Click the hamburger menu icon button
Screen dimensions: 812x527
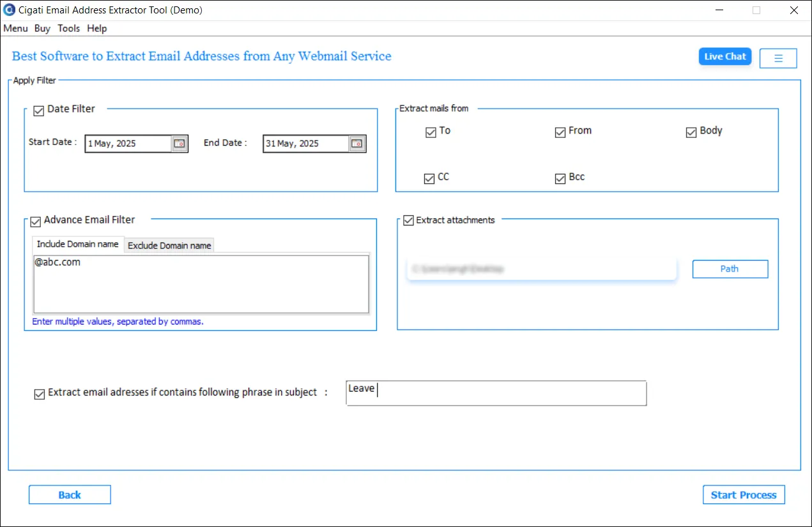(778, 58)
